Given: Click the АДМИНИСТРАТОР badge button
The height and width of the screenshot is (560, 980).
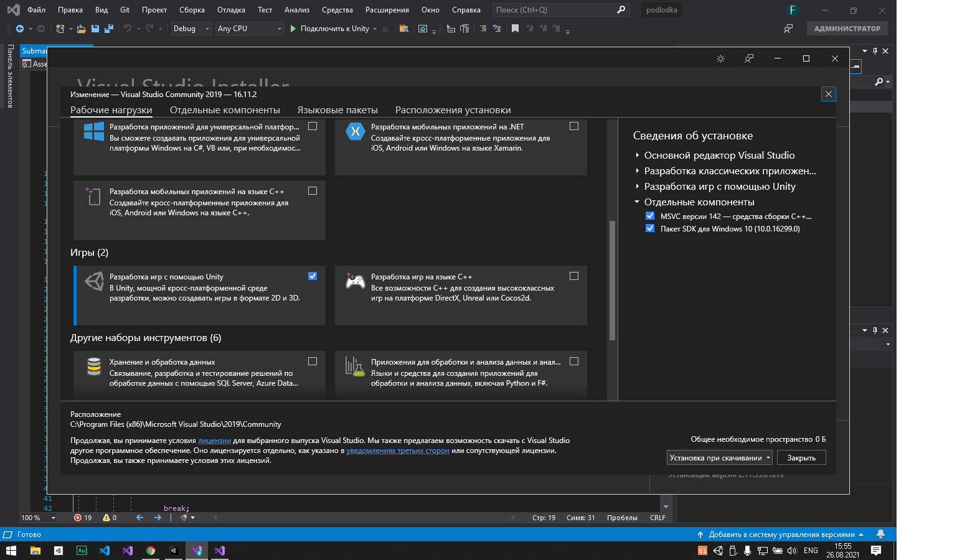Looking at the screenshot, I should point(847,29).
